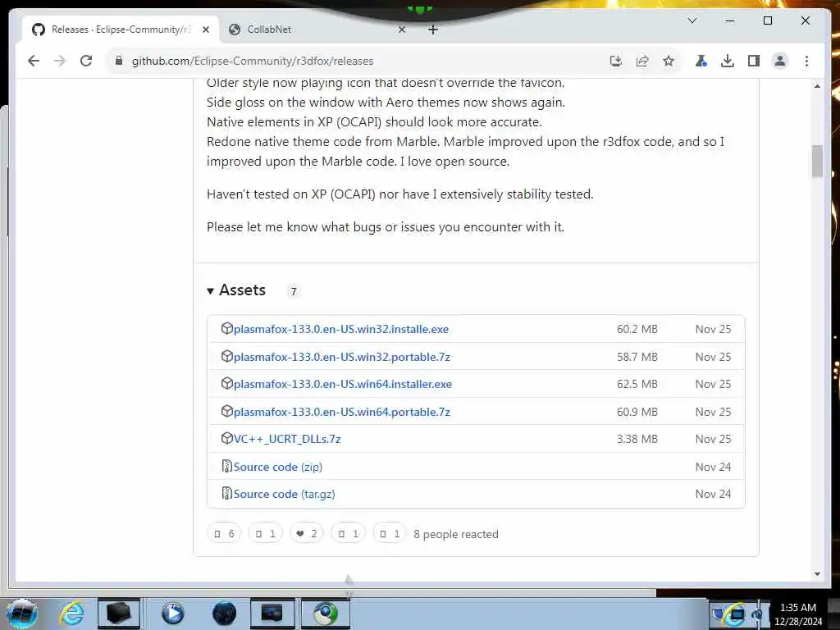This screenshot has height=630, width=840.
Task: Click the package icon beside VC++_UCRT_DLLs.7z
Action: [226, 438]
